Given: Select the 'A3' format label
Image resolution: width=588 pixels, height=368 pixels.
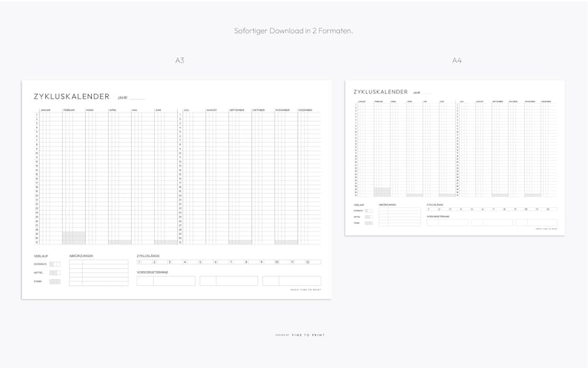Looking at the screenshot, I should [180, 61].
